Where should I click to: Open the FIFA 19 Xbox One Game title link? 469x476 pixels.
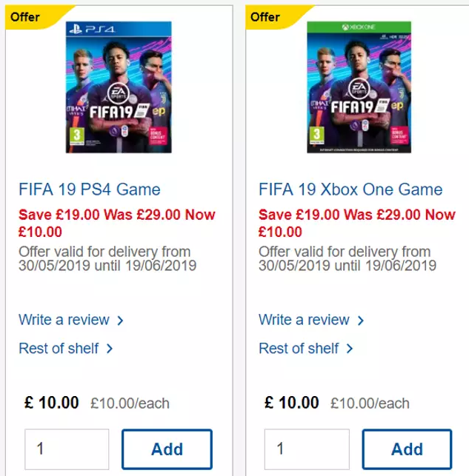pyautogui.click(x=350, y=190)
